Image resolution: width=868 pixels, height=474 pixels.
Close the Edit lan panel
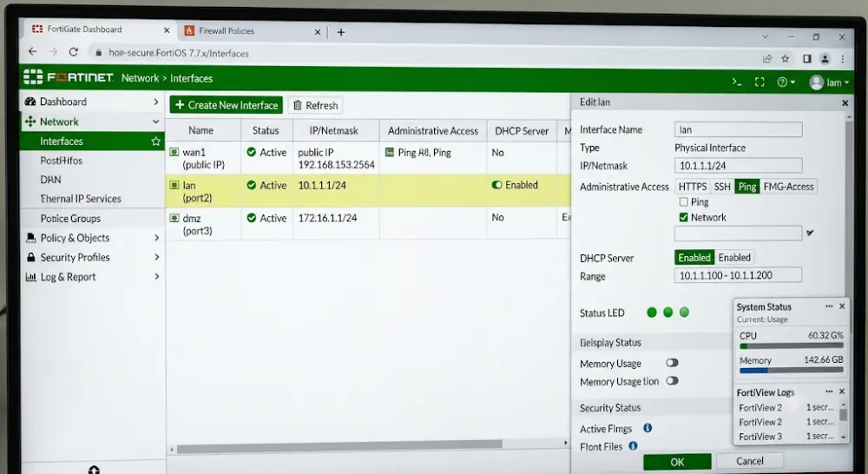tap(845, 103)
